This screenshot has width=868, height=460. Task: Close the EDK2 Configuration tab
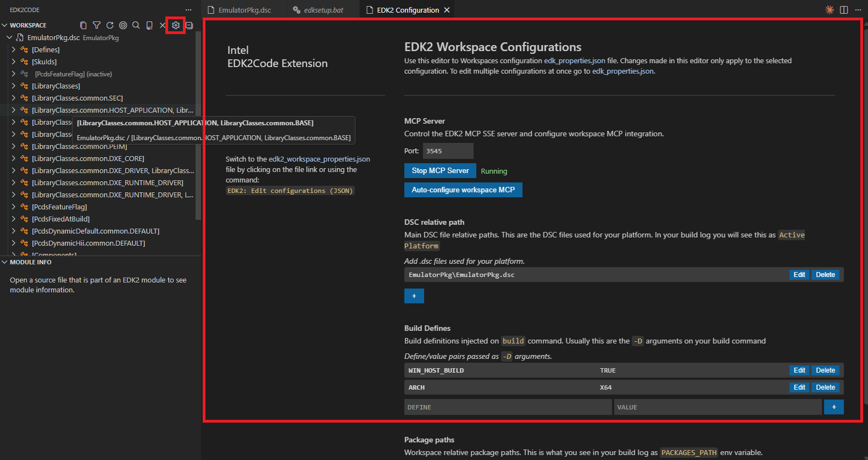click(x=447, y=10)
